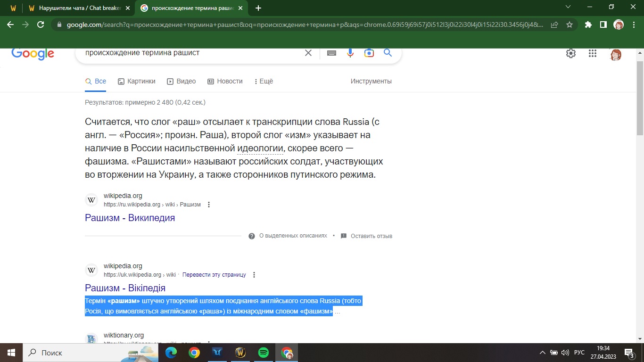Toggle Chrome side panel

(x=603, y=25)
